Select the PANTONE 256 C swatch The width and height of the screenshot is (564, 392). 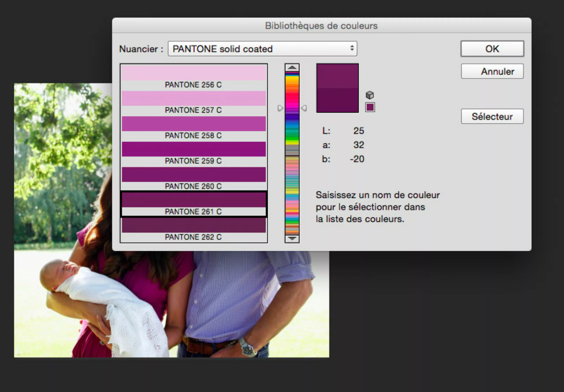tap(193, 73)
